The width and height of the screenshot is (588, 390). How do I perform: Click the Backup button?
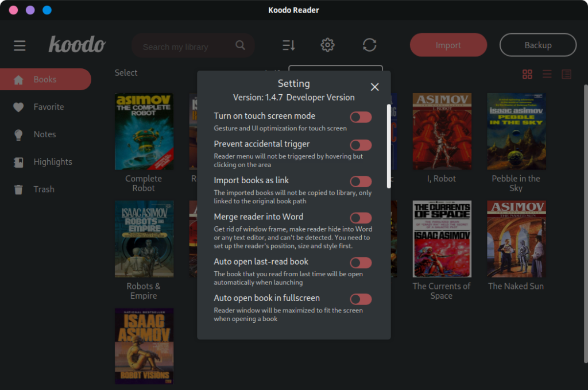pos(537,44)
